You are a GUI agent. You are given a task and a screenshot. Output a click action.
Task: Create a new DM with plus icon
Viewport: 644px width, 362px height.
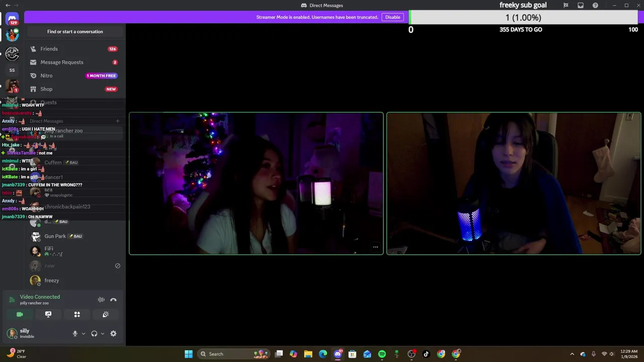click(118, 121)
